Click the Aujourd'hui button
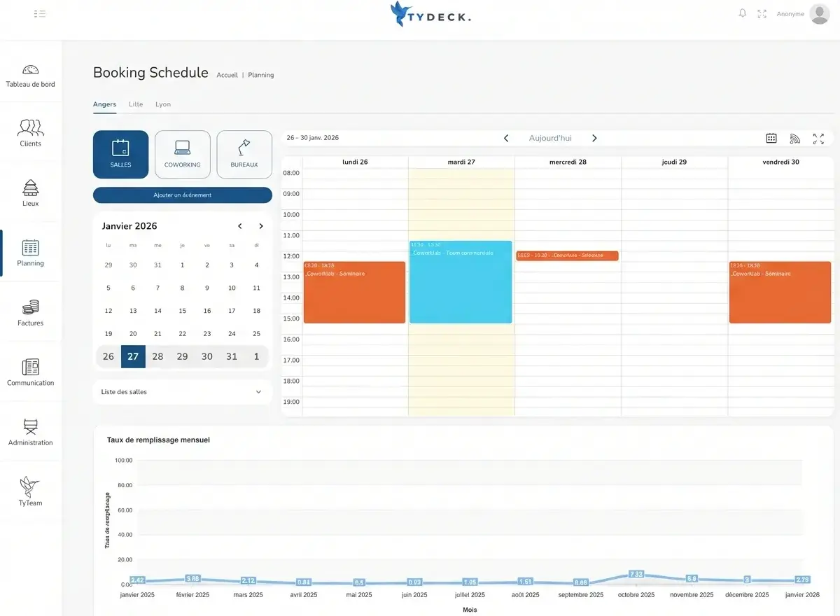The width and height of the screenshot is (840, 616). pyautogui.click(x=550, y=139)
